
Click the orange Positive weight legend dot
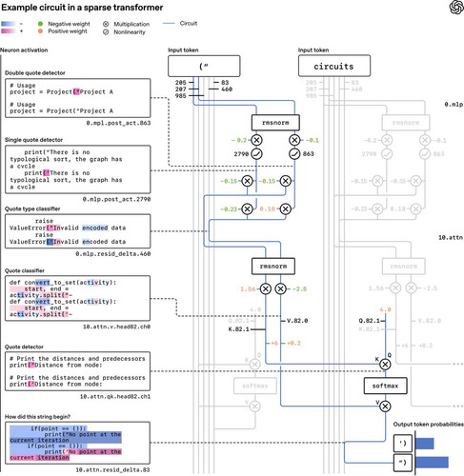pyautogui.click(x=40, y=31)
